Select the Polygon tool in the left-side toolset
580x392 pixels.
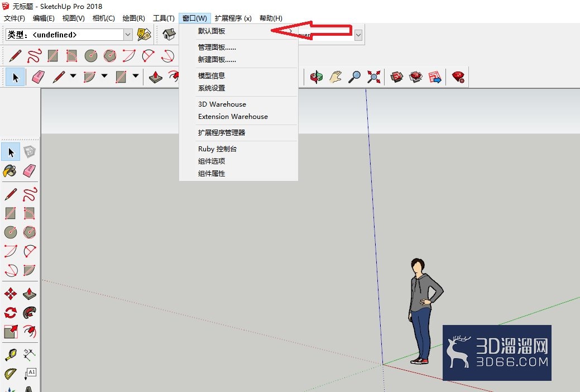29,232
